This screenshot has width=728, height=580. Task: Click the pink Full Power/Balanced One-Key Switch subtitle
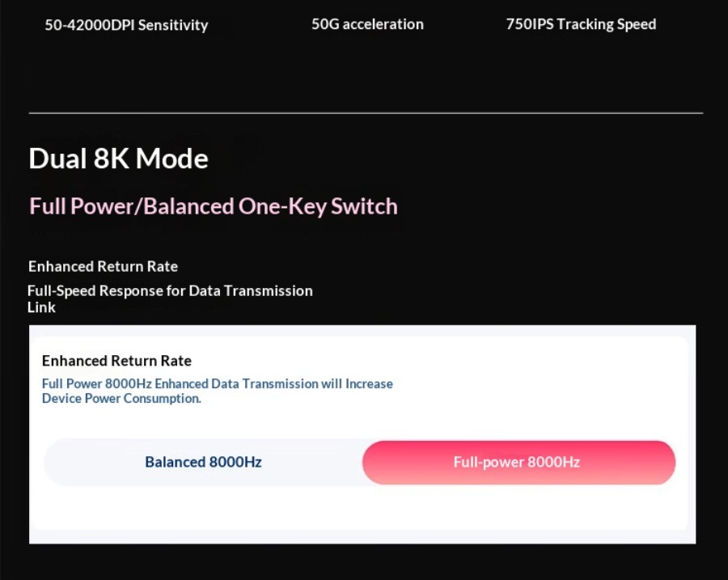(x=214, y=206)
